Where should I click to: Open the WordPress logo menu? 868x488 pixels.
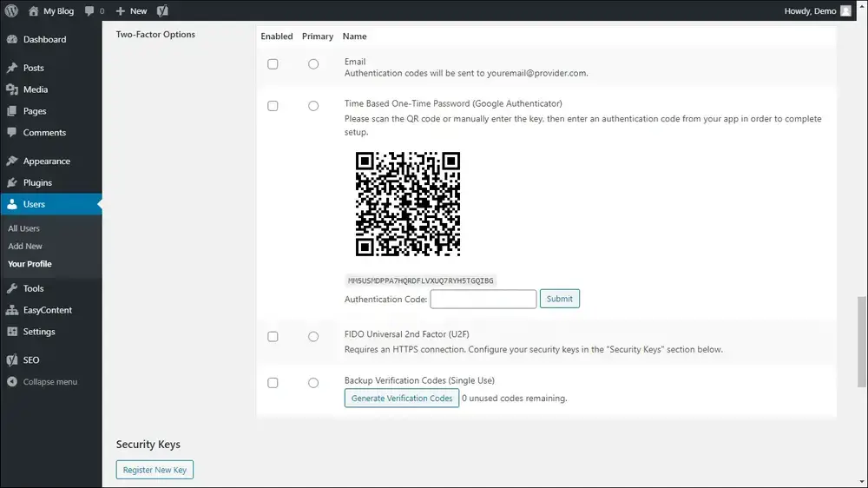coord(11,10)
